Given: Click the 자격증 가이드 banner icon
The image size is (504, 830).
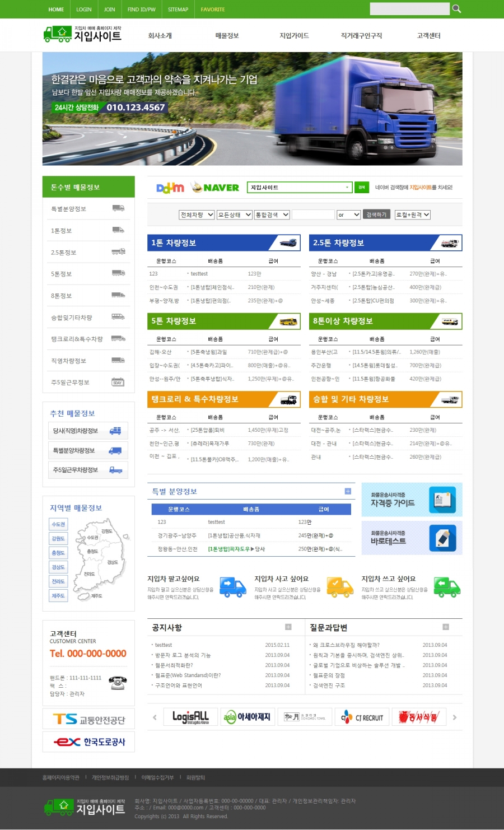Looking at the screenshot, I should [x=442, y=500].
